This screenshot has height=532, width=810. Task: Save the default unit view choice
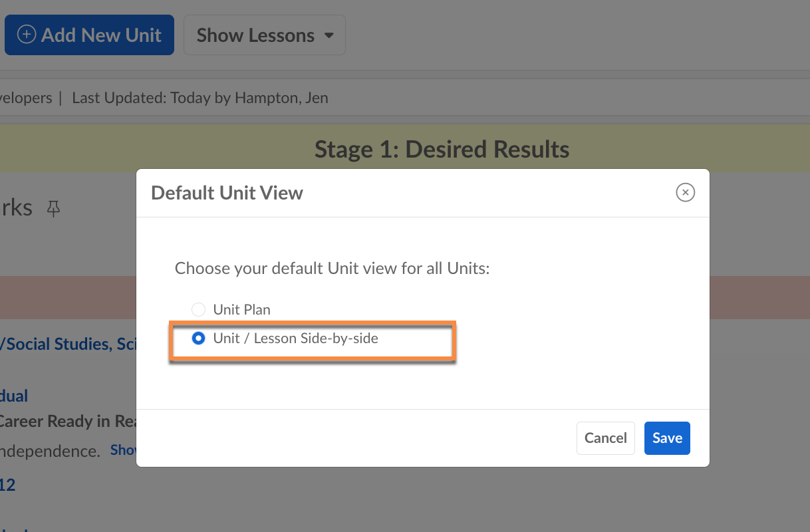tap(667, 438)
